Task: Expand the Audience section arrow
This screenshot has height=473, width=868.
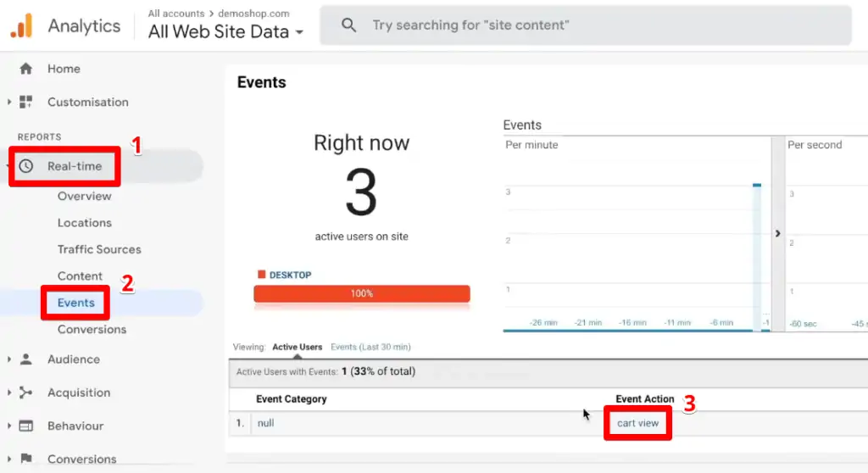Action: (8, 359)
